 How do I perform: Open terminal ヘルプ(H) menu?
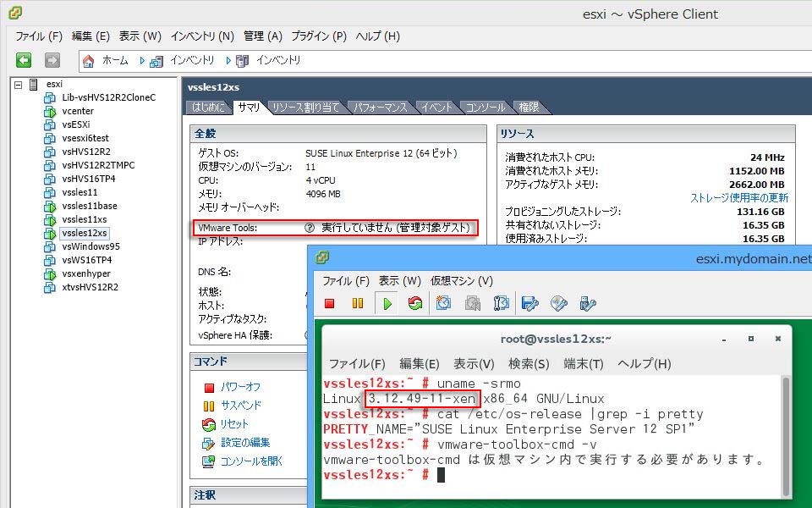pos(645,364)
